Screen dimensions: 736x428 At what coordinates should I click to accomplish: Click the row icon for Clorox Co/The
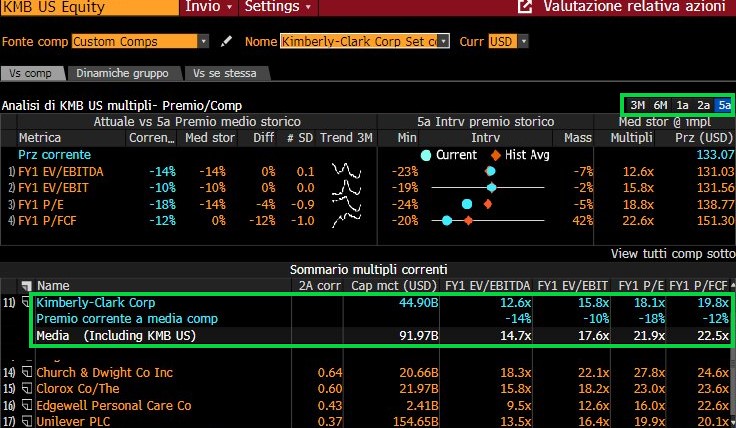[27, 389]
